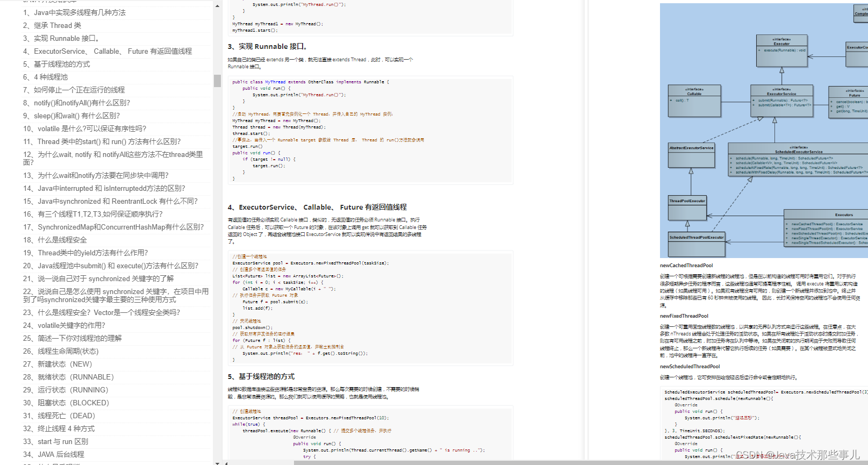
Task: Select '23、什么是线程安全? Vector是一个线程安全类吗?'
Action: coord(102,312)
